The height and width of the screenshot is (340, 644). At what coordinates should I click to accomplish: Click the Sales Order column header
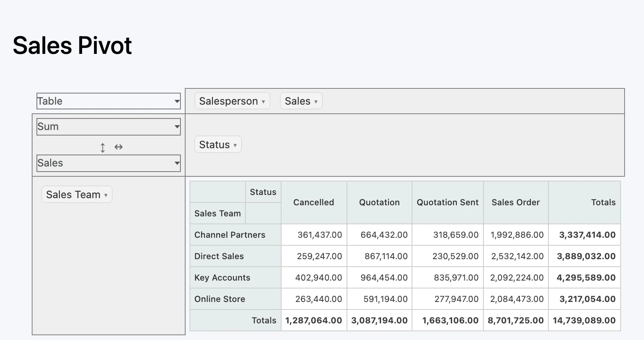[516, 202]
